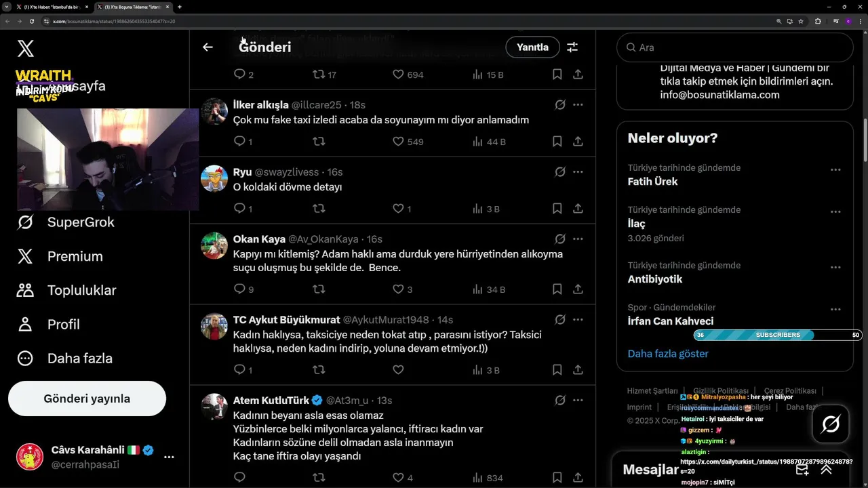Compose new message in Mesajlar bar

pyautogui.click(x=802, y=470)
